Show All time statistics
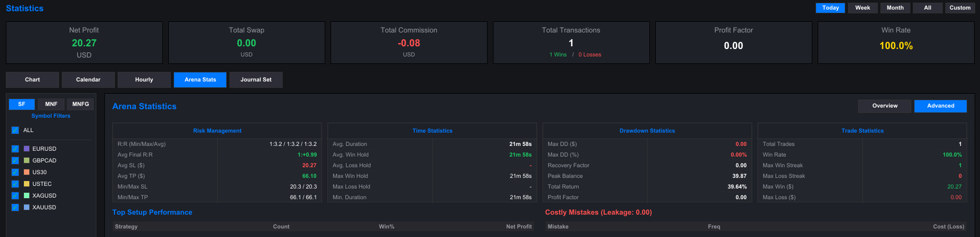980x237 pixels. (927, 8)
